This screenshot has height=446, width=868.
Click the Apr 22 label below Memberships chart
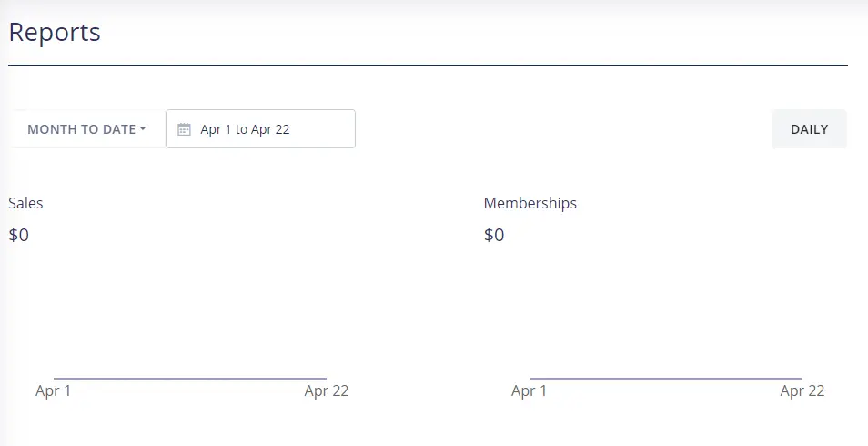[802, 390]
